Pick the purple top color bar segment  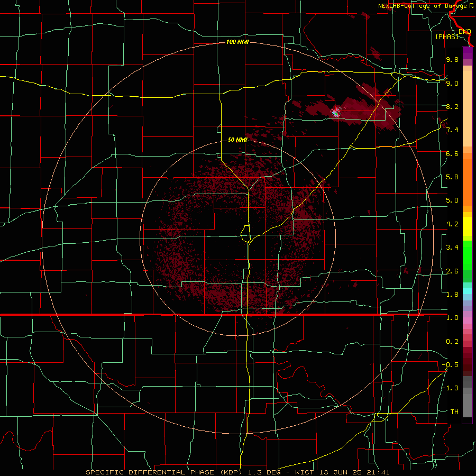467,53
